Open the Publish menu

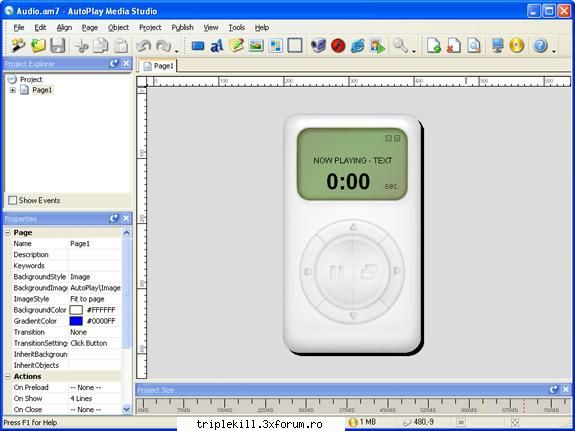pos(182,28)
